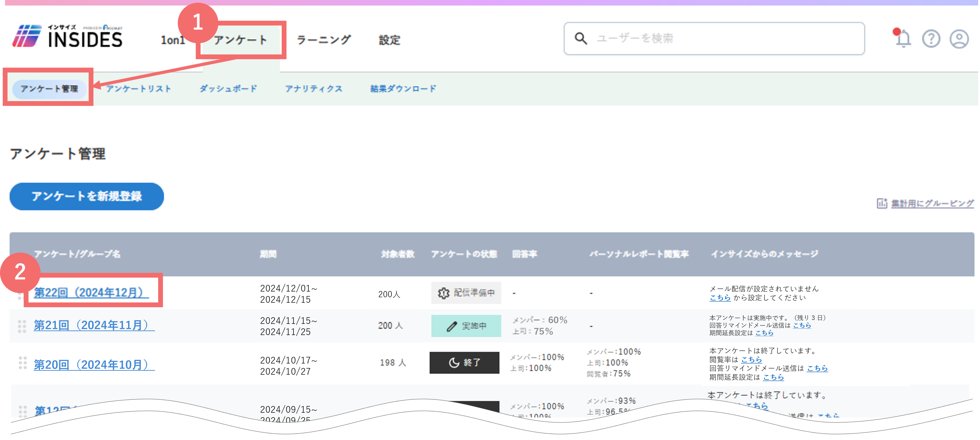Screen dimensions: 980x440
Task: Click the 2024/12/01~ 2024/12/15 period cell
Action: pos(288,294)
